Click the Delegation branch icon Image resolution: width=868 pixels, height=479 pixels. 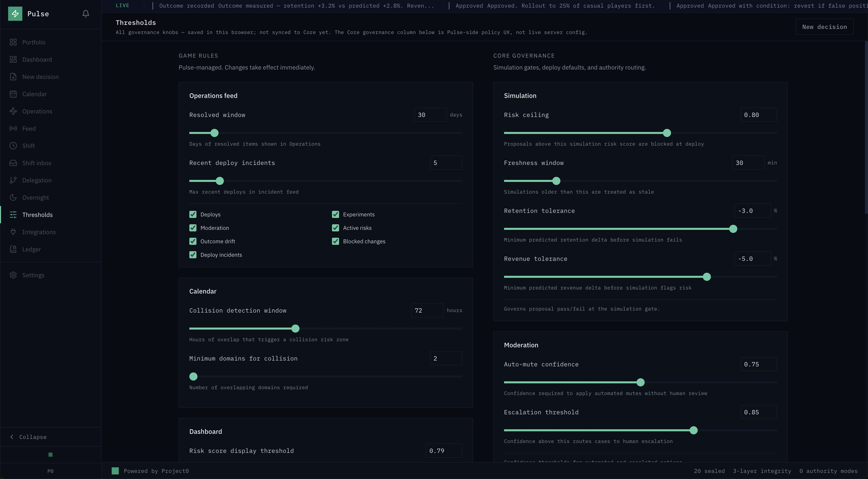point(13,180)
